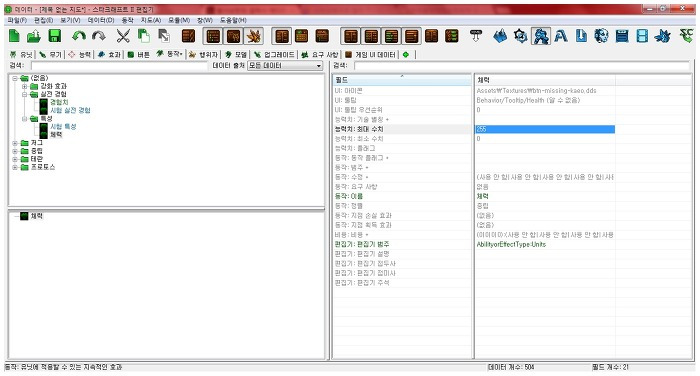
Task: Click the brown checklist icon before the T icon
Action: click(452, 36)
